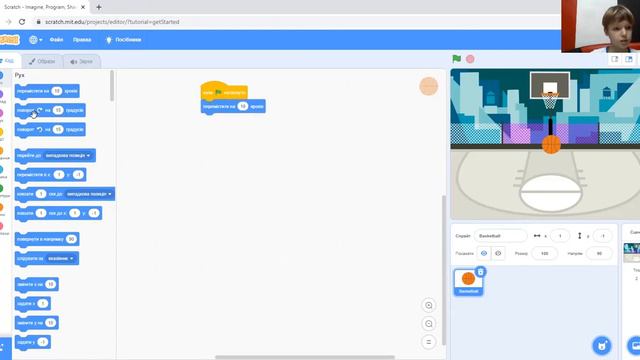Show the sprite using open eye toggle
The image size is (640, 360).
point(484,253)
